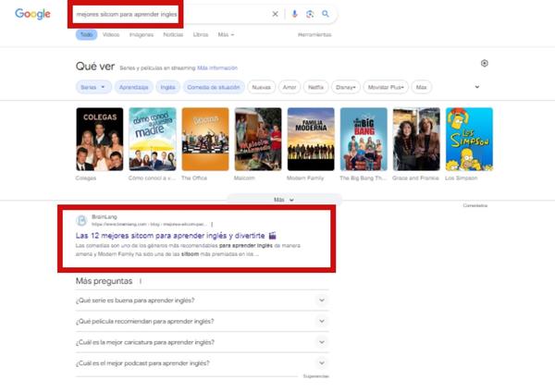Viewport: 555px width, 392px height.
Task: Click the magnifying glass search icon
Action: point(326,15)
